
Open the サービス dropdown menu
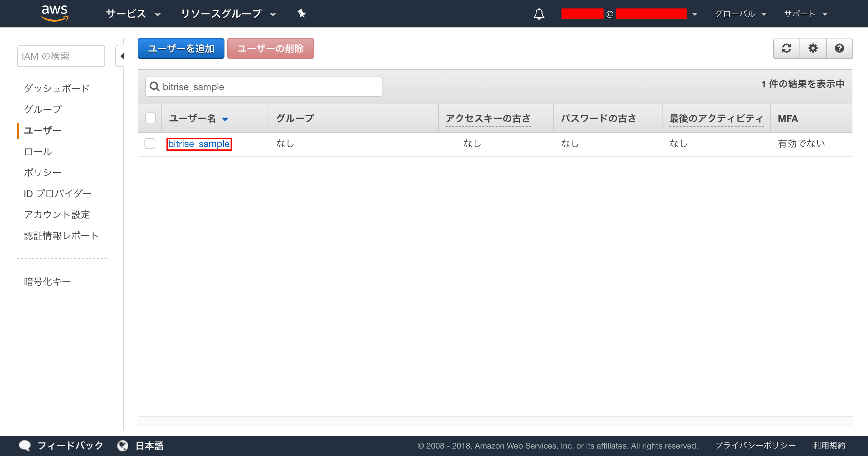133,14
